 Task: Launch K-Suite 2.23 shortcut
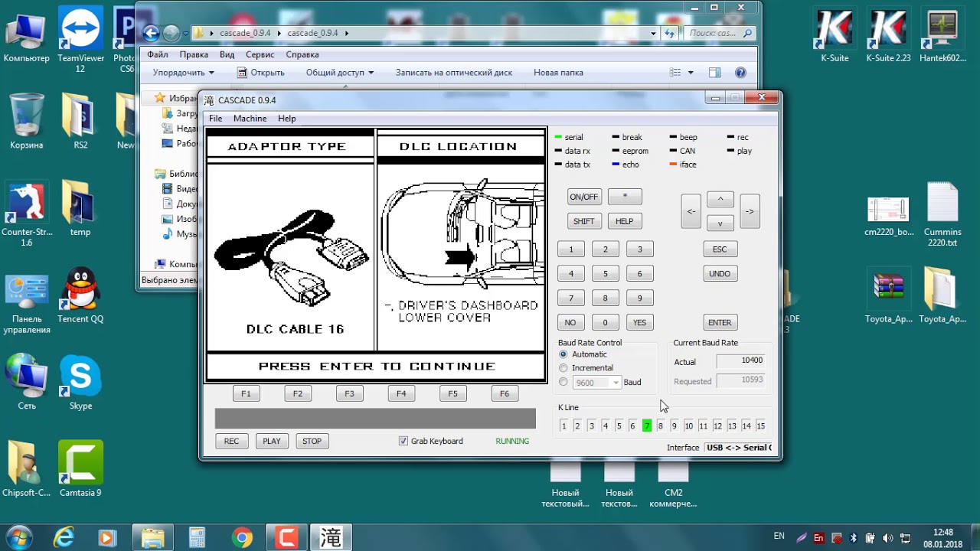click(888, 35)
